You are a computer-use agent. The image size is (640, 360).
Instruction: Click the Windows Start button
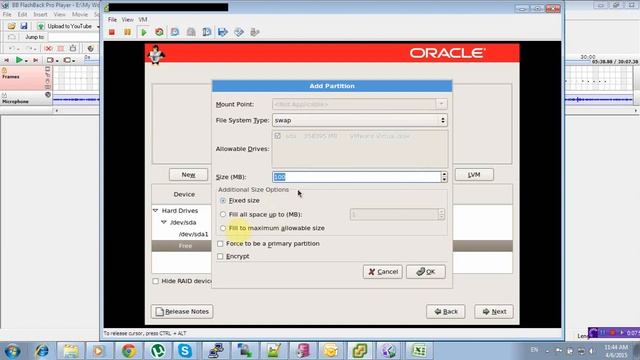12,351
